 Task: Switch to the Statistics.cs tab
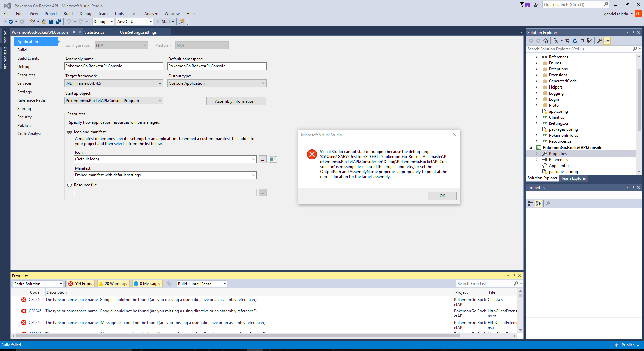pyautogui.click(x=94, y=32)
